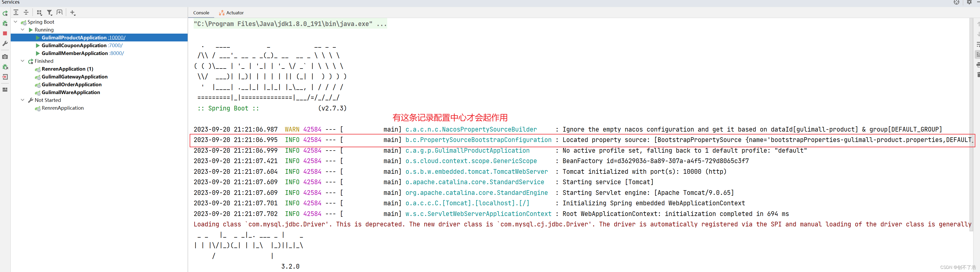Select RenrenApplication (1) under Finished
The width and height of the screenshot is (980, 272).
tap(67, 69)
